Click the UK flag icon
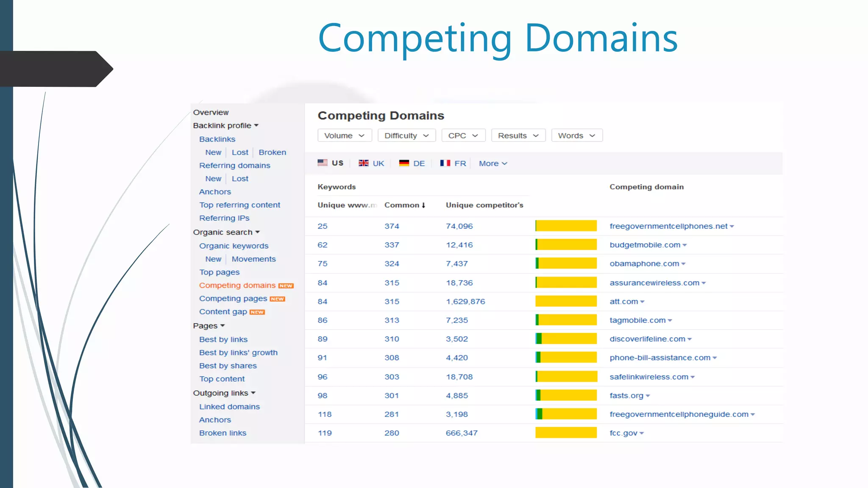This screenshot has width=868, height=488. [364, 163]
